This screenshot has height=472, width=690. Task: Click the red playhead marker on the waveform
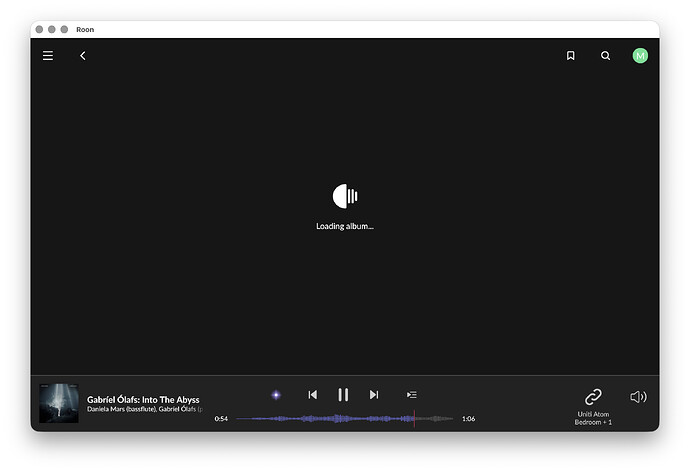[x=414, y=418]
